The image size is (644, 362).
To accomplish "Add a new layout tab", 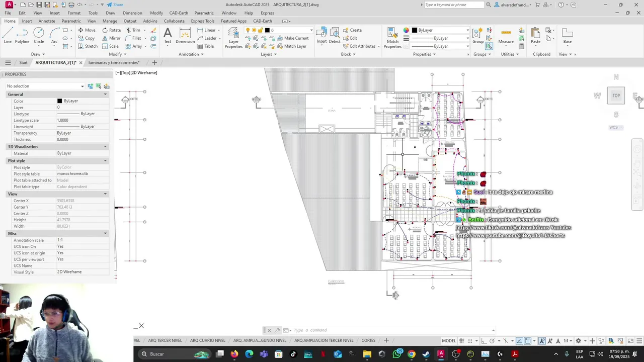I will (x=386, y=340).
